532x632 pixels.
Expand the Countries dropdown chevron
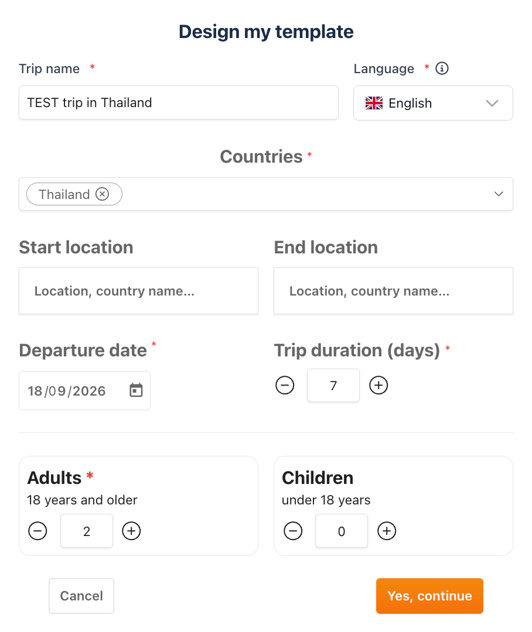[x=499, y=194]
